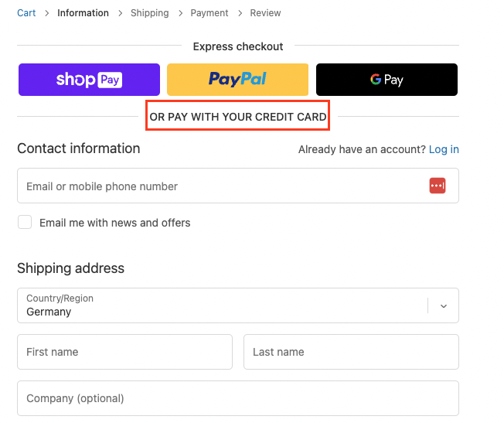Screen dimensions: 504x423
Task: Select the Last name input
Action: 351,352
